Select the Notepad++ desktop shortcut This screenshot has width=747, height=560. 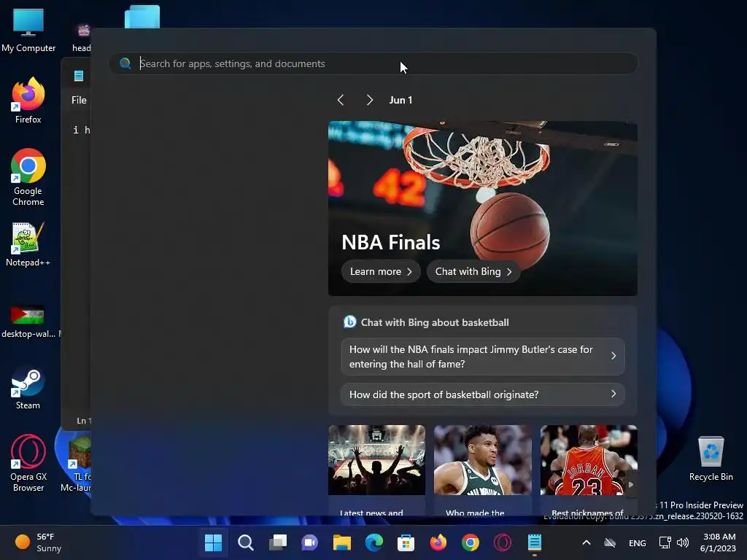click(x=28, y=244)
